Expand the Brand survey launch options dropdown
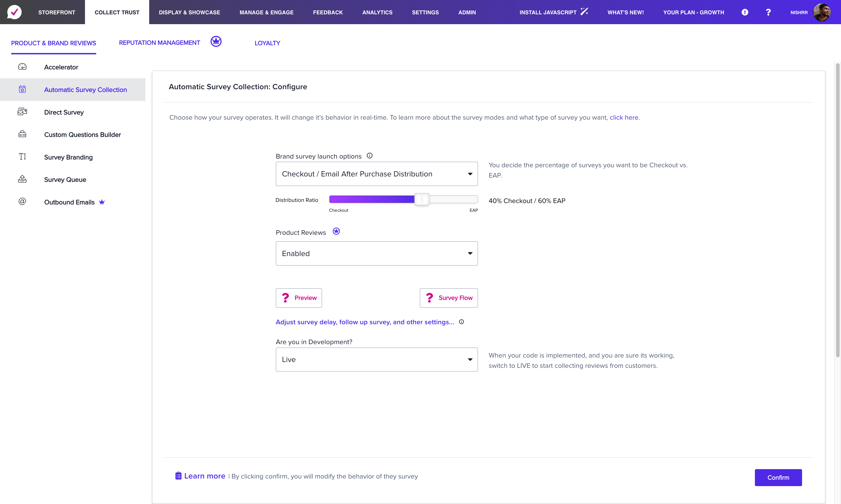This screenshot has height=504, width=841. pyautogui.click(x=377, y=174)
